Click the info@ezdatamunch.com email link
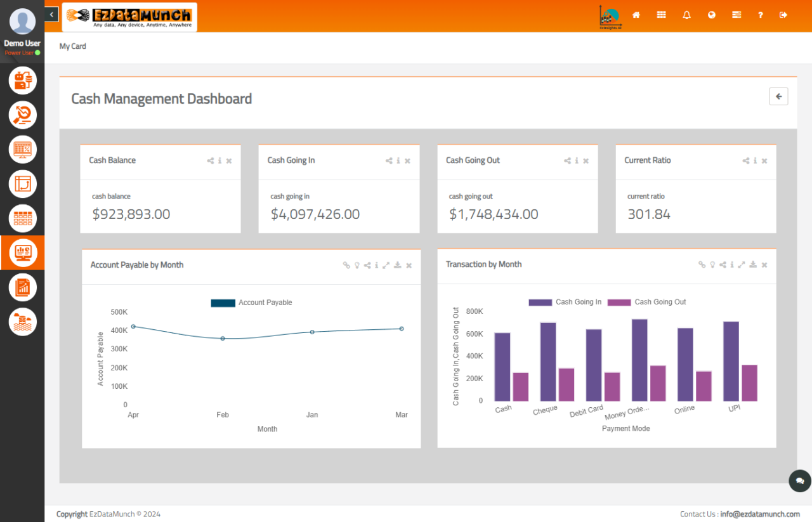The height and width of the screenshot is (522, 812). [760, 514]
